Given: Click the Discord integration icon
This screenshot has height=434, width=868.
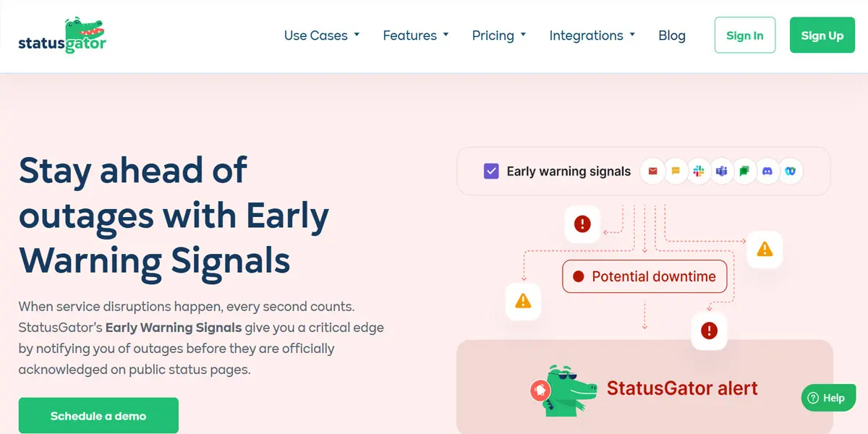Looking at the screenshot, I should (x=767, y=171).
